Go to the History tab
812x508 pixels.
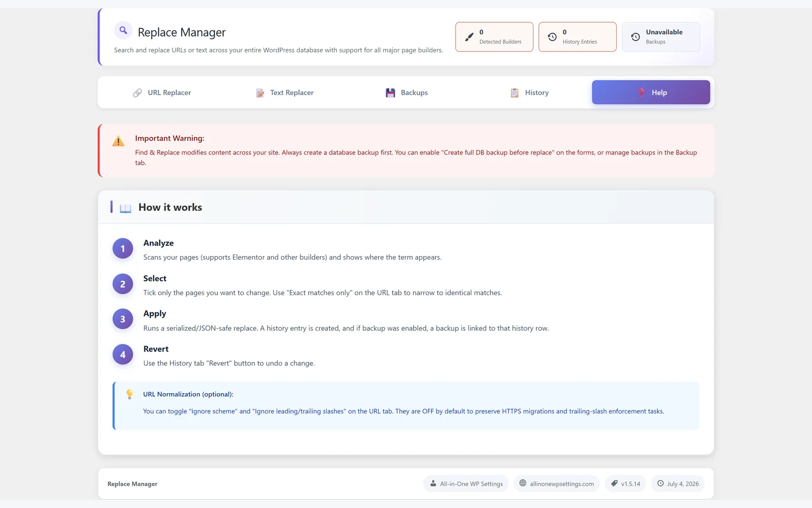(529, 92)
